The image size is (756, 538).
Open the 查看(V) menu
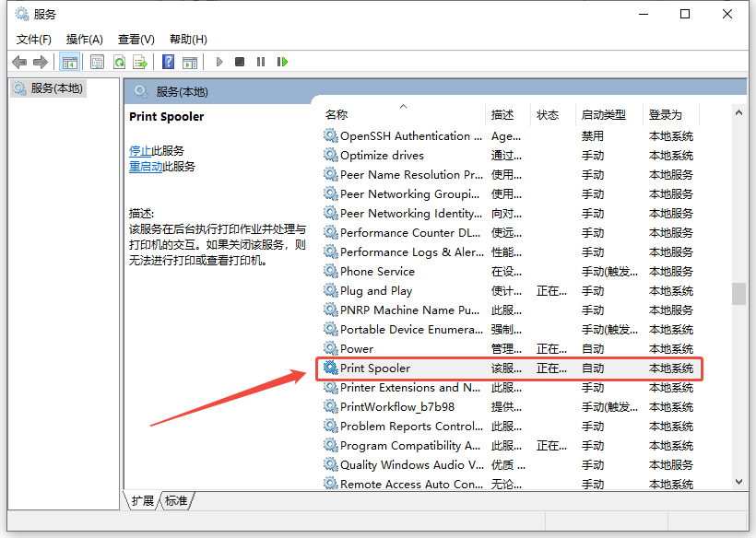coord(136,40)
